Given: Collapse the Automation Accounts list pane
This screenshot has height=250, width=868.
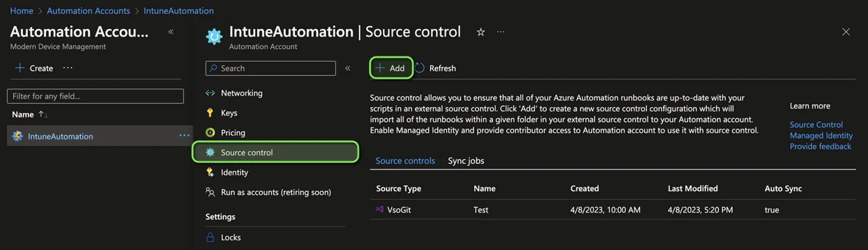Looking at the screenshot, I should [171, 32].
